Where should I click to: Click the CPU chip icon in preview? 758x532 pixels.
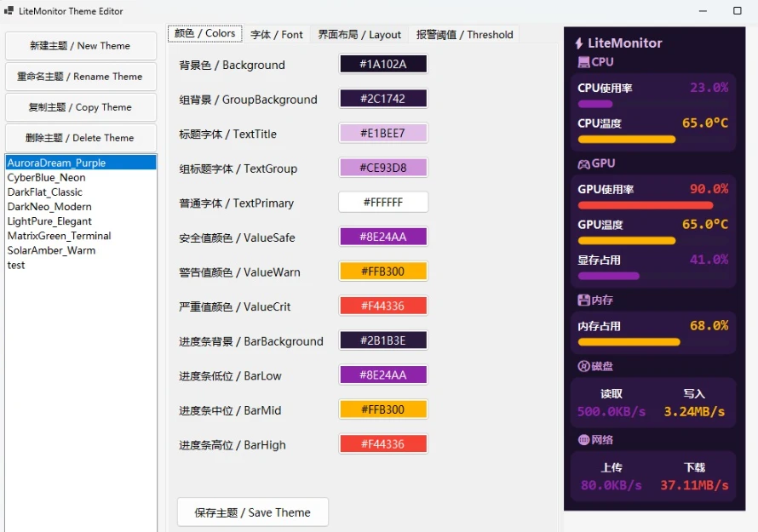click(583, 62)
